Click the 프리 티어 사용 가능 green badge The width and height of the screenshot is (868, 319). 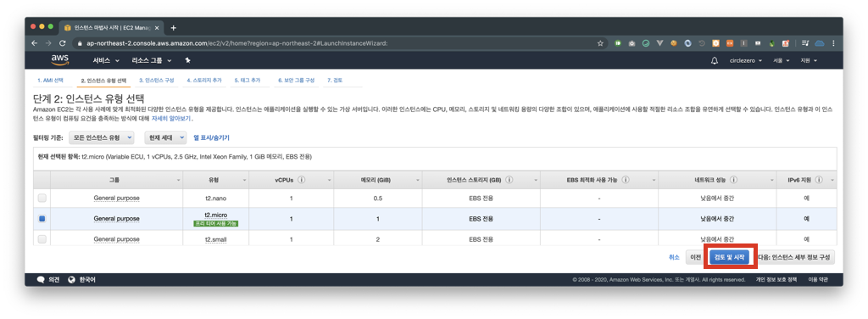tap(216, 224)
